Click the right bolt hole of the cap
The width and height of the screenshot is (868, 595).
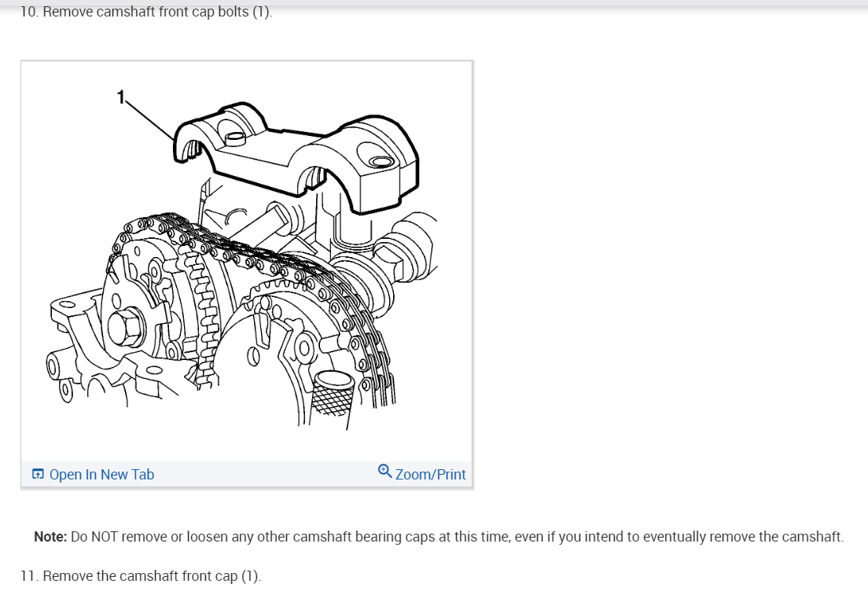click(381, 161)
